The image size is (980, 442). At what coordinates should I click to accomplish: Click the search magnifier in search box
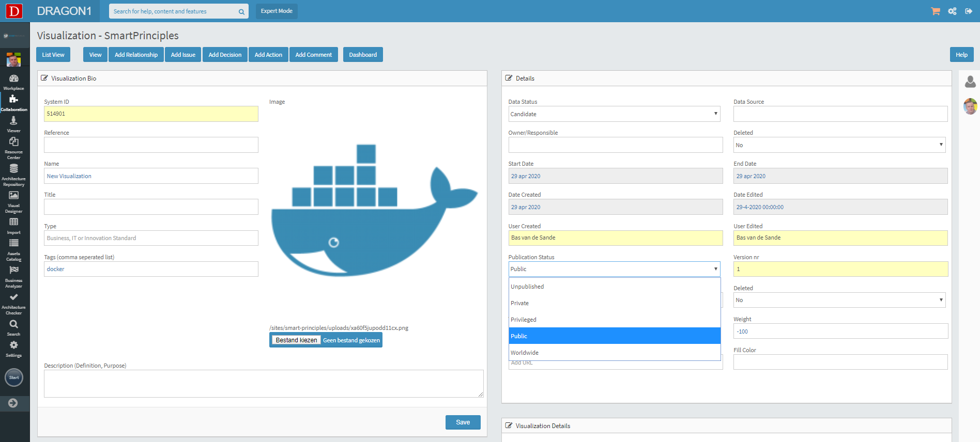[241, 12]
